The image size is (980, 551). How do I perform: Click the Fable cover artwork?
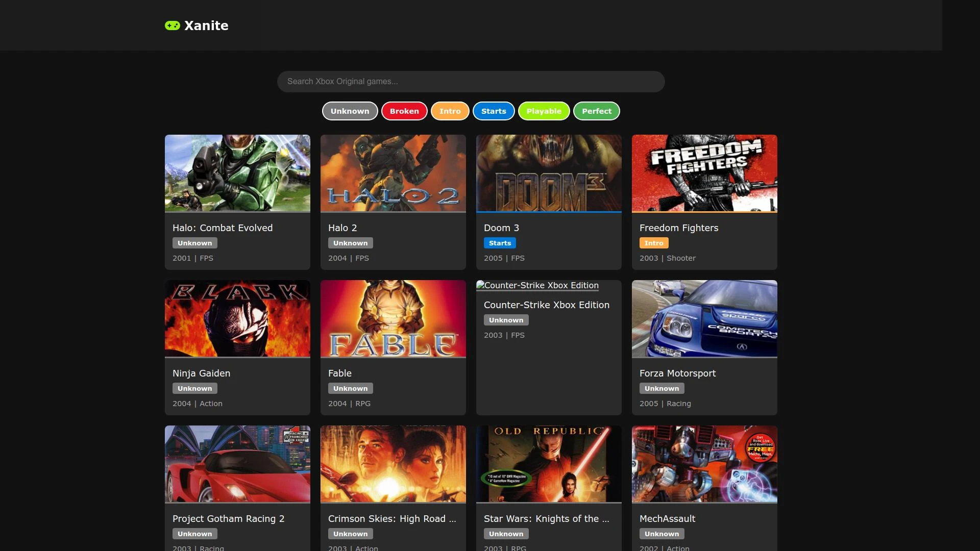[393, 318]
